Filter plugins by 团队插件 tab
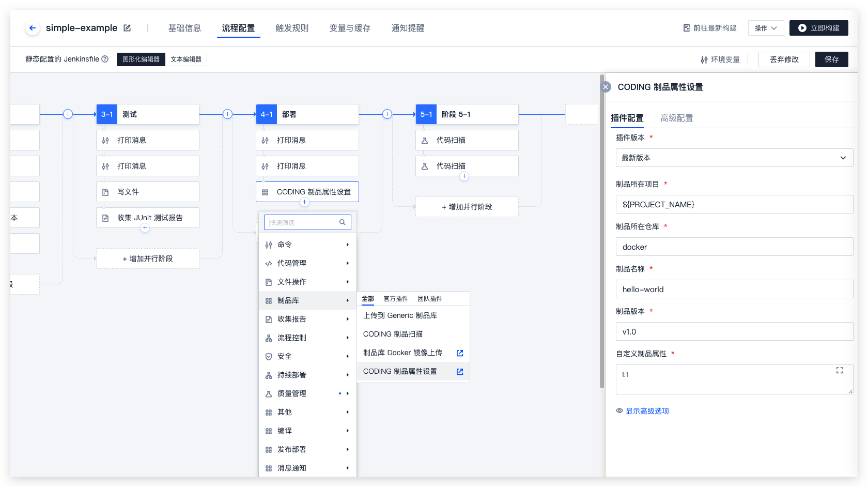The height and width of the screenshot is (487, 868). click(430, 299)
